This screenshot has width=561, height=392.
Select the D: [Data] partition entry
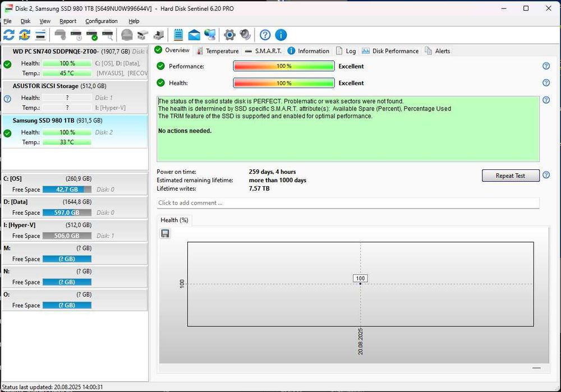[75, 207]
